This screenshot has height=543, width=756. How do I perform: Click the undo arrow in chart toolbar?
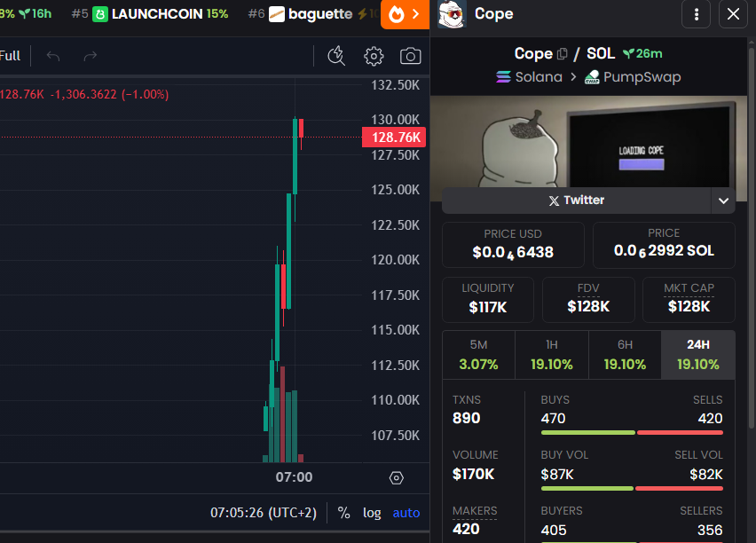coord(53,57)
